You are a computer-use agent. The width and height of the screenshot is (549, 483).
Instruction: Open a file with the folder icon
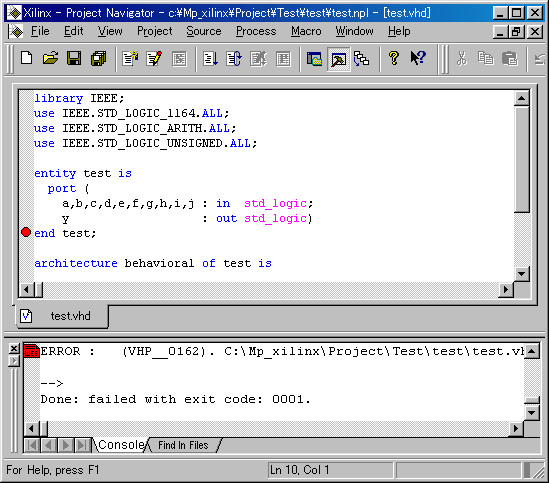point(50,58)
